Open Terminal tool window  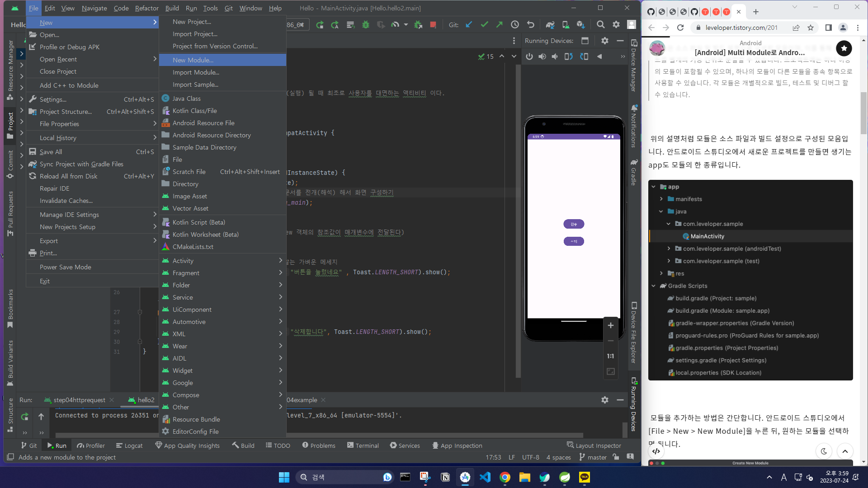point(363,446)
